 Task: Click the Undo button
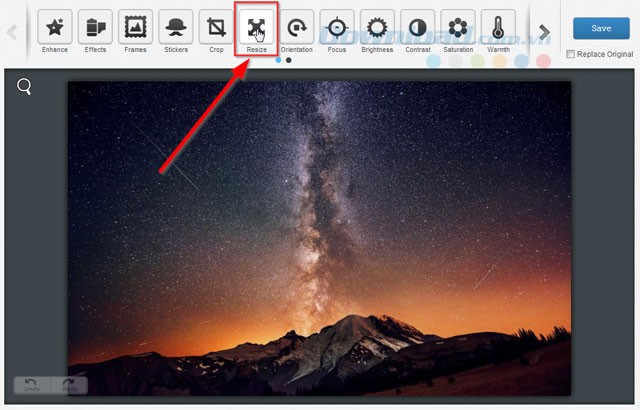31,385
